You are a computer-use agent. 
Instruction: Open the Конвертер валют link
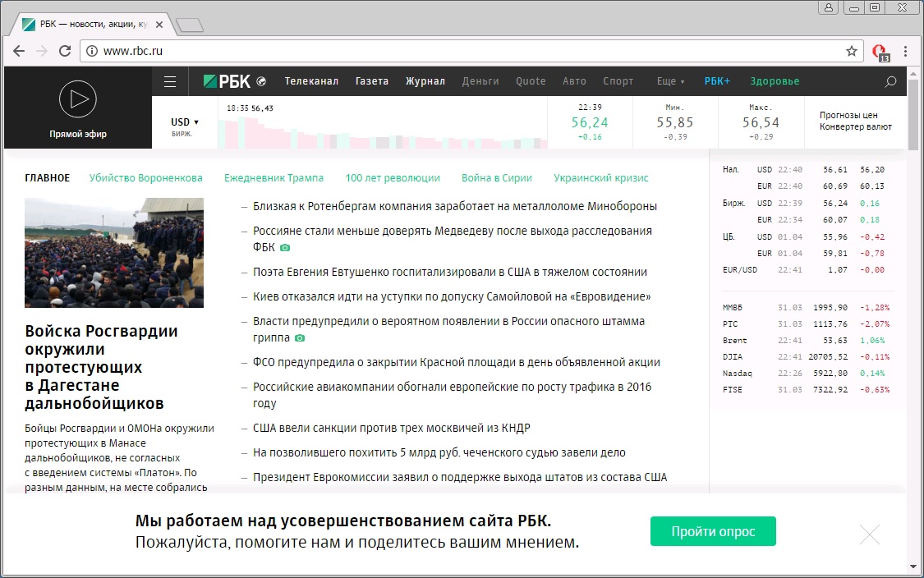tap(855, 126)
